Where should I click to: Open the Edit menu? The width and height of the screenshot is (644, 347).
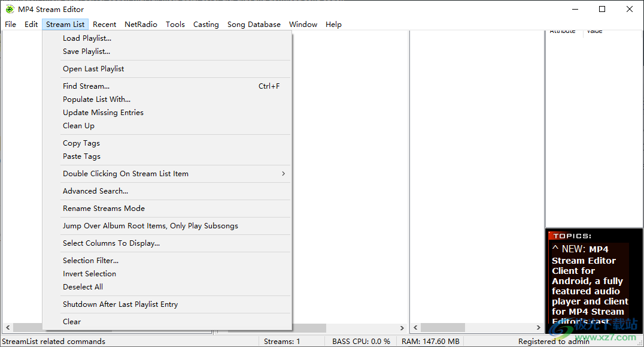point(31,24)
